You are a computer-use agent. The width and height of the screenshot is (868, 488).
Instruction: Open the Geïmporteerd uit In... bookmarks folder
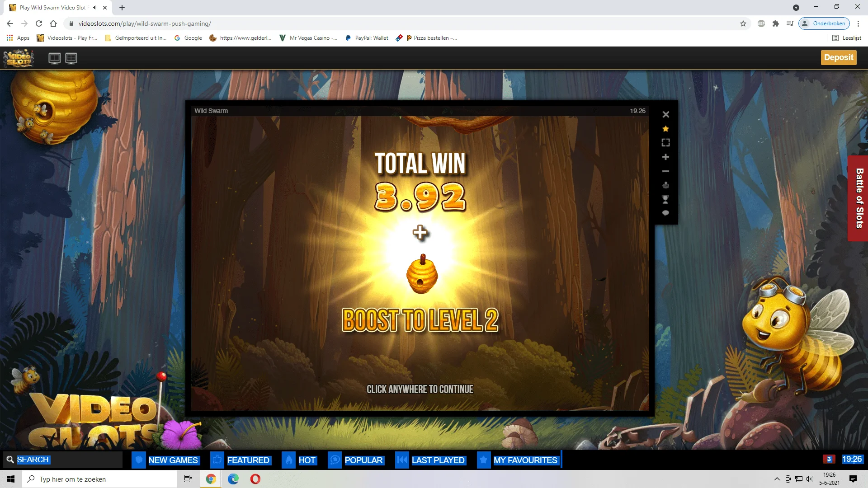pyautogui.click(x=136, y=38)
